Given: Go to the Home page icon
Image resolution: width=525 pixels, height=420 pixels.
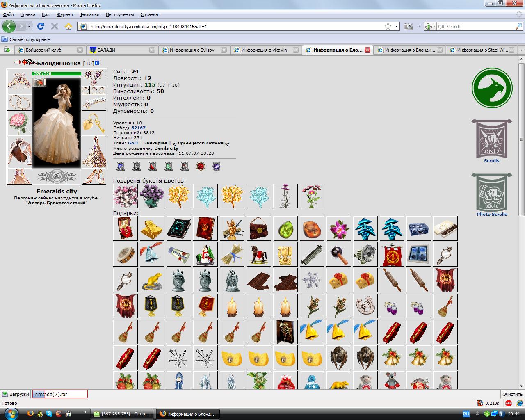Looking at the screenshot, I should coord(68,26).
